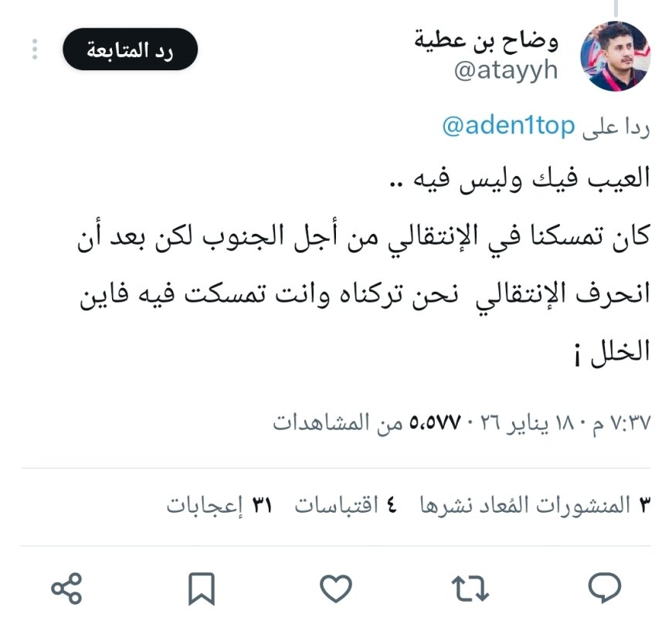Screen dimensions: 672x624
Task: Repost using the retweet arrows icon
Action: 470,588
